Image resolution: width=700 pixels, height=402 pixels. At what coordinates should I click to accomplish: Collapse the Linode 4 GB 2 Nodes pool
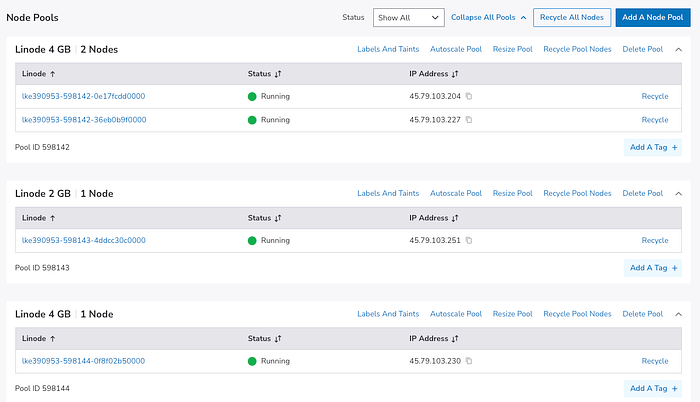click(x=678, y=49)
